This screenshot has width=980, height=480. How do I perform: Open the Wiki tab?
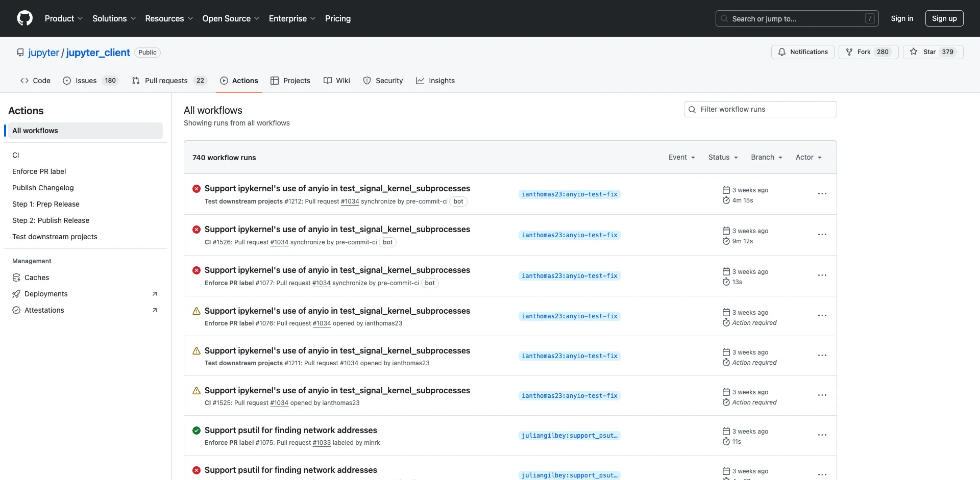(x=337, y=81)
